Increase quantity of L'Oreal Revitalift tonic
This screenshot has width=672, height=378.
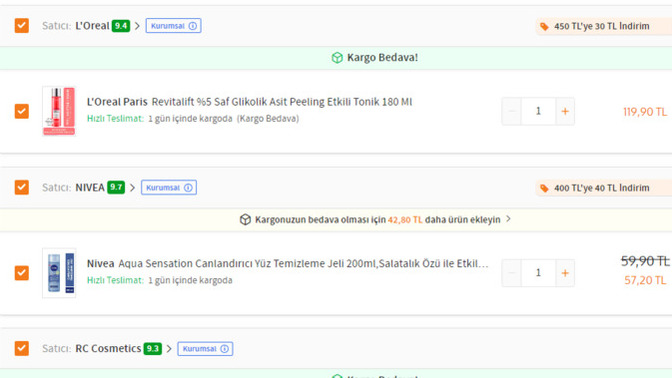click(x=565, y=111)
